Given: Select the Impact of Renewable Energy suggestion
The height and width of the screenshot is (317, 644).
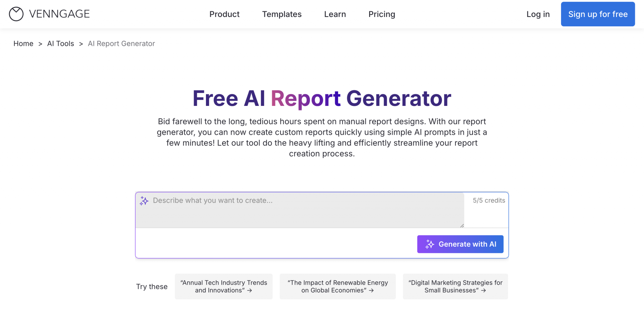Looking at the screenshot, I should tap(337, 286).
